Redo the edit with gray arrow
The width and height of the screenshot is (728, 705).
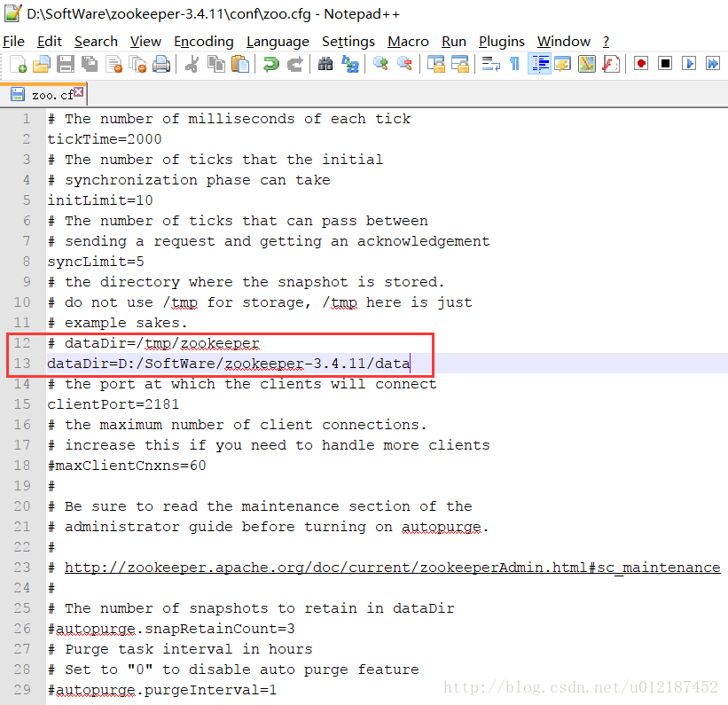pos(294,64)
